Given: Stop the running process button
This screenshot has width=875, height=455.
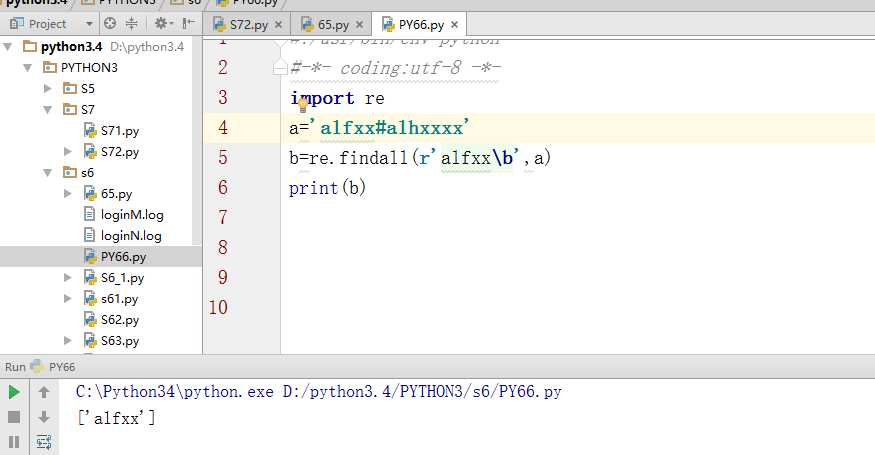Looking at the screenshot, I should click(x=14, y=417).
